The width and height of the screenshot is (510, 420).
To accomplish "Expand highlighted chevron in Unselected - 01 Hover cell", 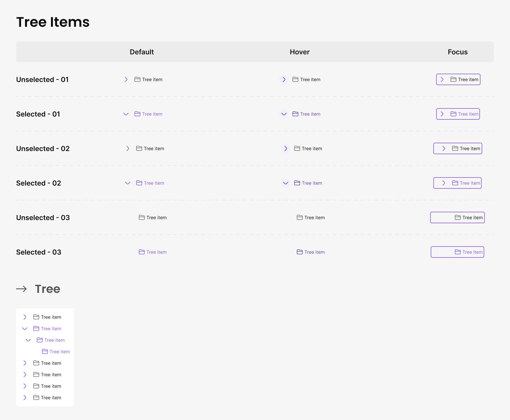I will 284,79.
